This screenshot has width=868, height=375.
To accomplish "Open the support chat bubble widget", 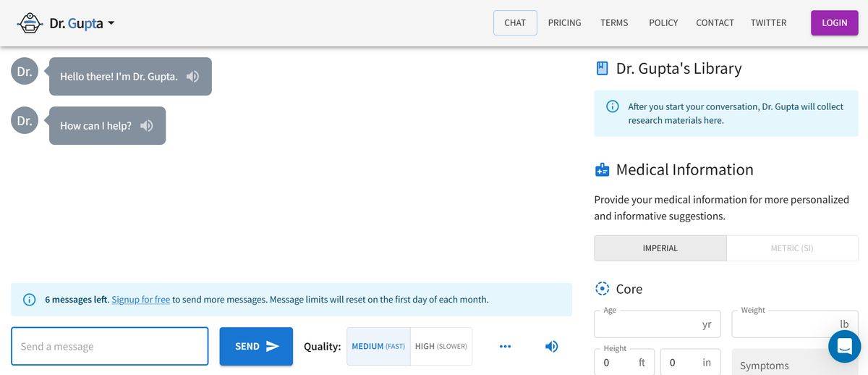I will (x=843, y=347).
